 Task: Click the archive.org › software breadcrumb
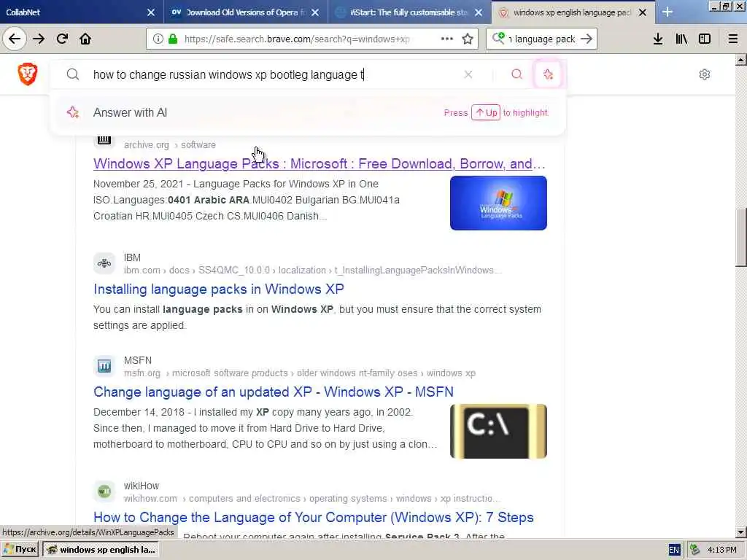(x=169, y=145)
